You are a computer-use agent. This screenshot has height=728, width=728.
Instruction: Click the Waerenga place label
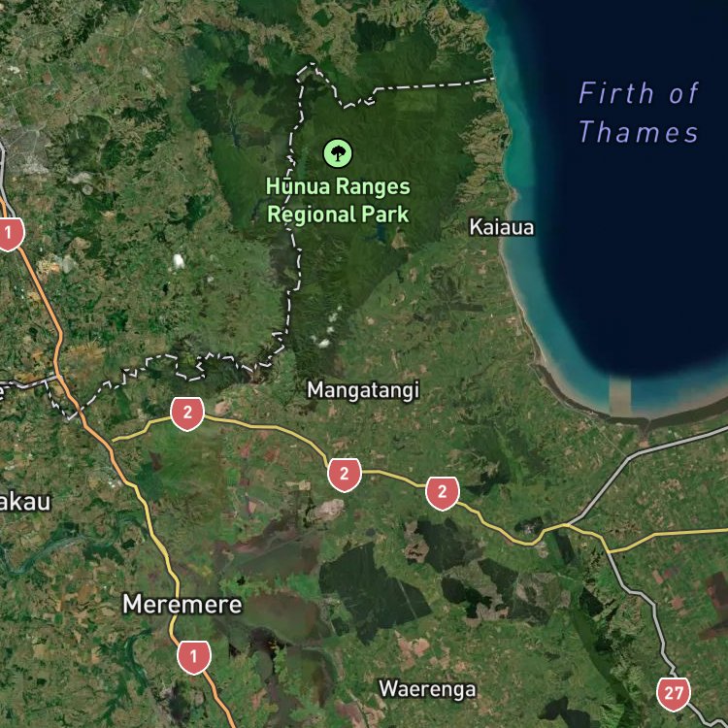[427, 689]
